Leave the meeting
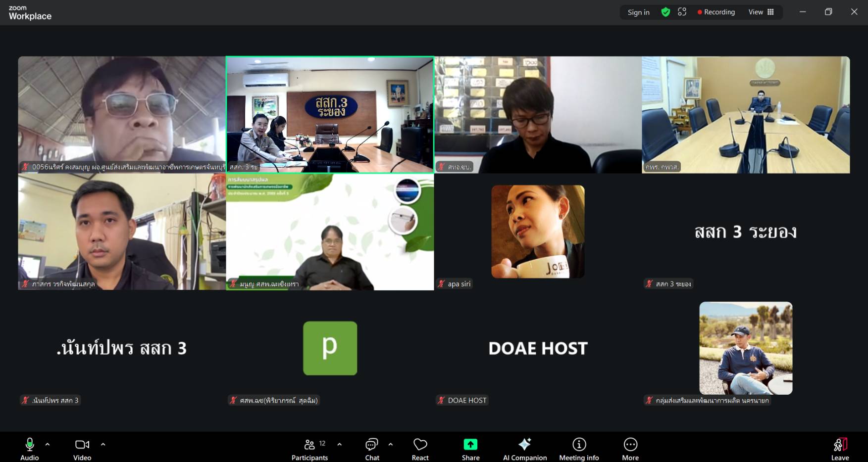Image resolution: width=868 pixels, height=462 pixels. click(x=840, y=449)
